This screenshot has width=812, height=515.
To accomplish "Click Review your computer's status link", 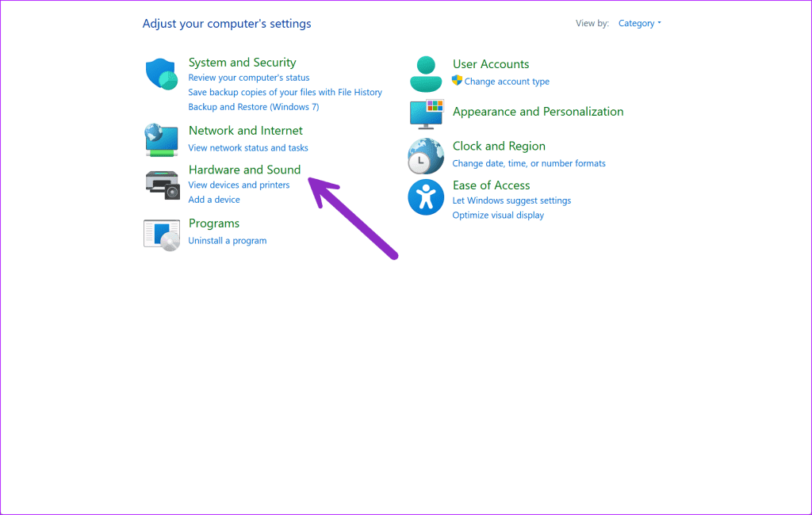I will [249, 77].
